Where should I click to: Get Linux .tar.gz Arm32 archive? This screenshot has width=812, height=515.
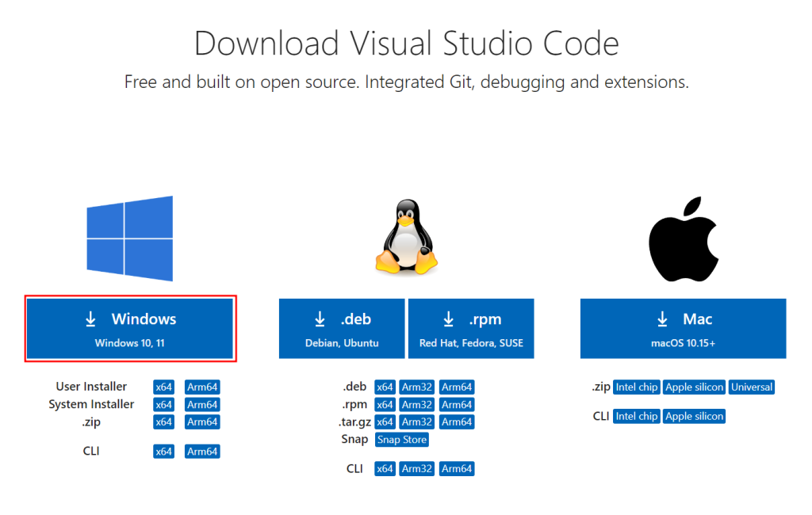[417, 422]
